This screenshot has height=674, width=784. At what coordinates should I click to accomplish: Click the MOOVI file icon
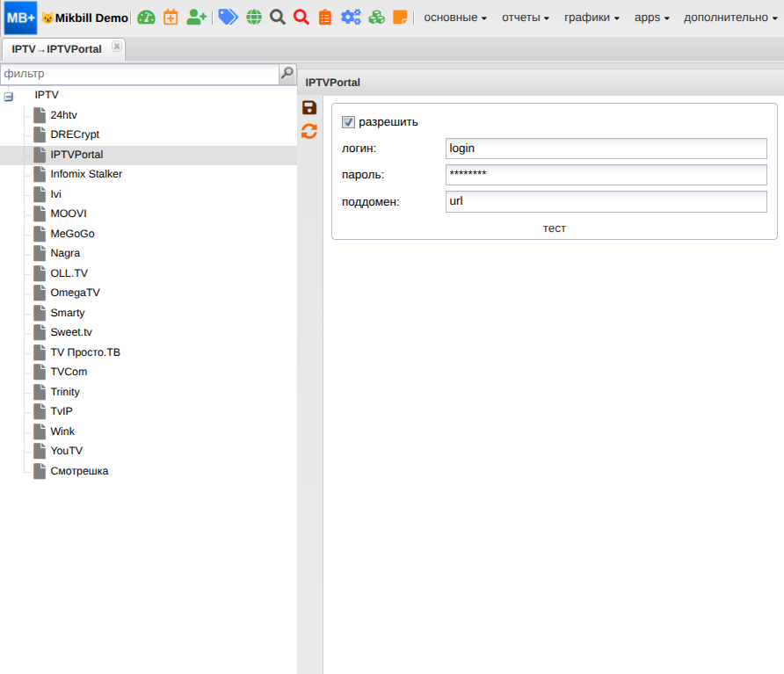point(40,214)
